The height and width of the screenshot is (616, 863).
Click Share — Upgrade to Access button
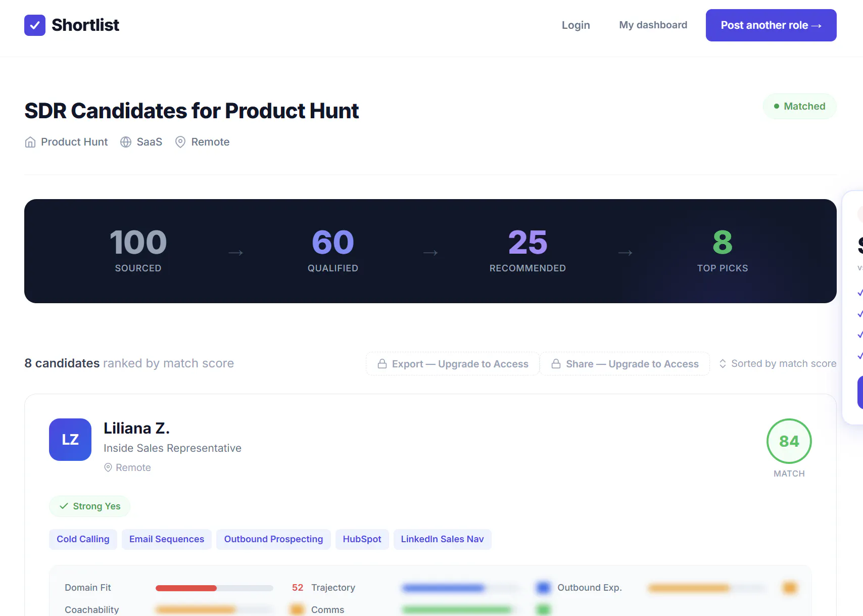[x=625, y=364]
